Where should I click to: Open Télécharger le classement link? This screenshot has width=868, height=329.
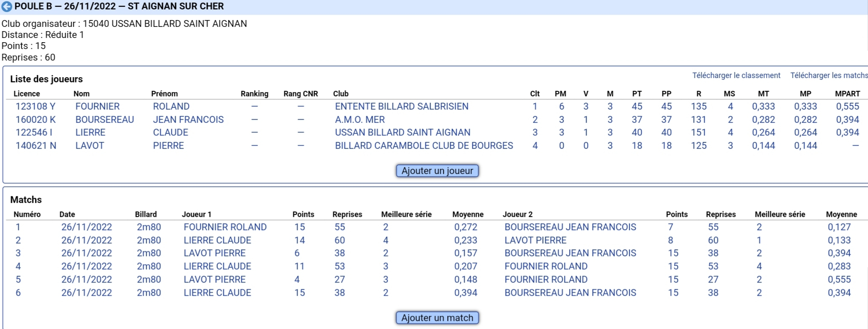tap(736, 75)
